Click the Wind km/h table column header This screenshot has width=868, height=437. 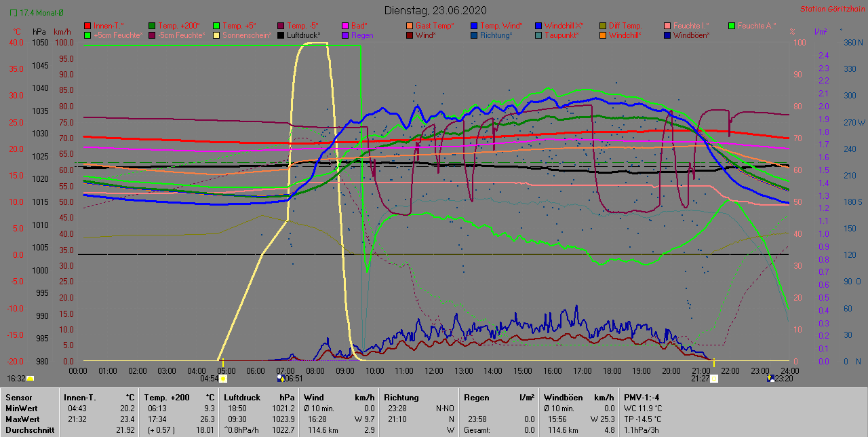point(339,398)
